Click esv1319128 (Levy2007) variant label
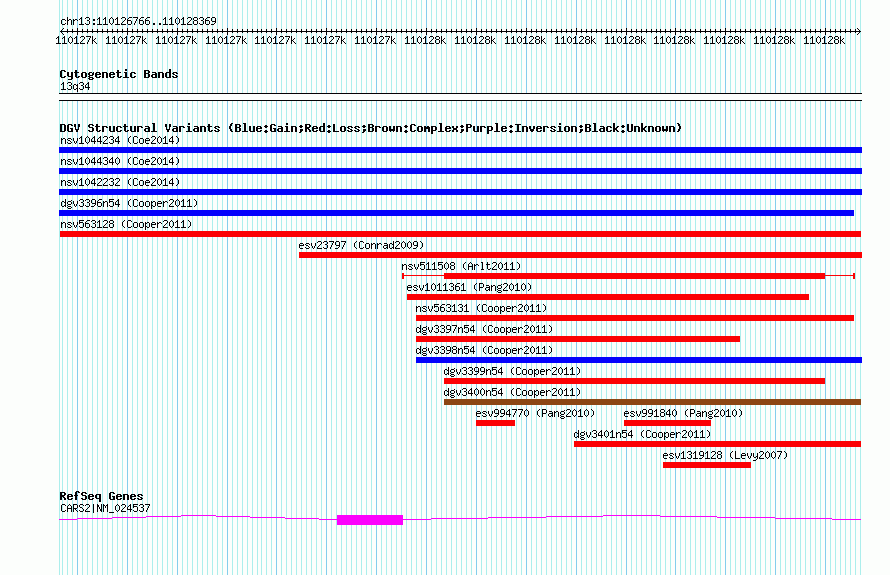 [x=725, y=455]
